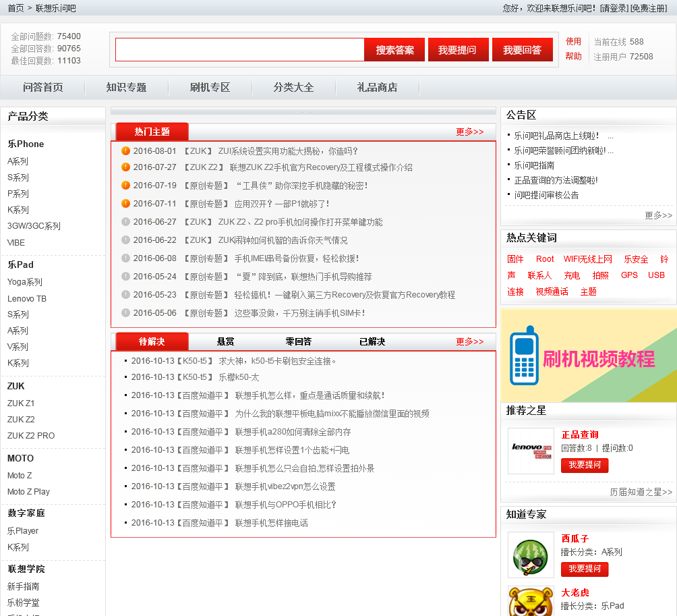This screenshot has height=616, width=677.
Task: Click 我要提问 under 正品查询
Action: (x=585, y=465)
